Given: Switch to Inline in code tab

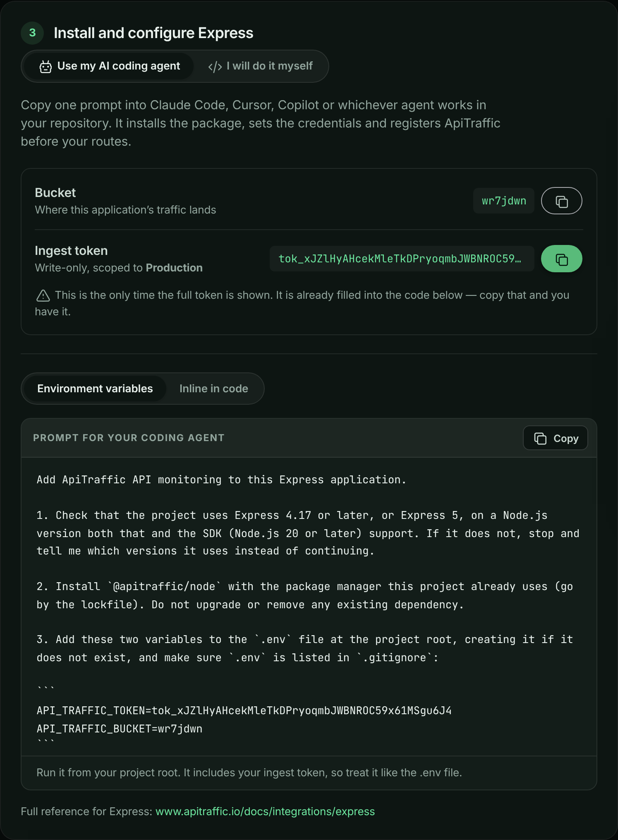Looking at the screenshot, I should 214,389.
